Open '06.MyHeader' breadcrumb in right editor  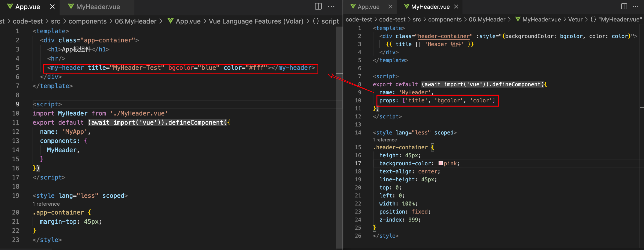[x=487, y=20]
